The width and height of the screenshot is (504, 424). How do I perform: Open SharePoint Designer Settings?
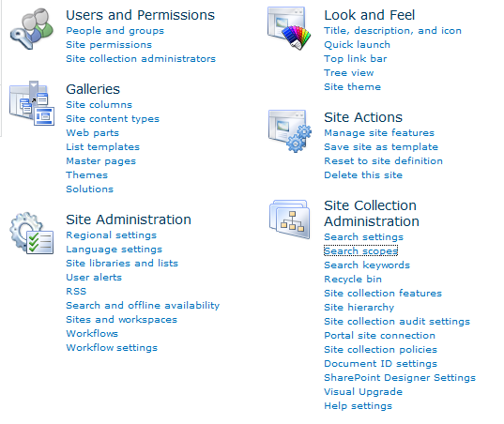[x=400, y=378]
